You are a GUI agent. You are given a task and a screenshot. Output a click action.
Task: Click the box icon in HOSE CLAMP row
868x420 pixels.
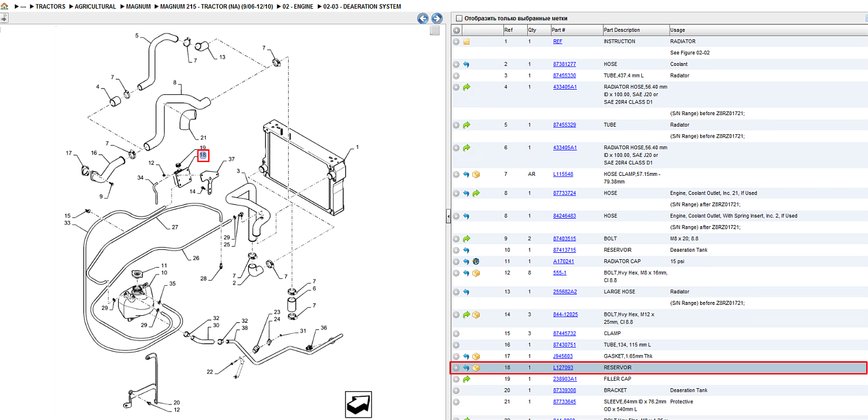click(476, 174)
